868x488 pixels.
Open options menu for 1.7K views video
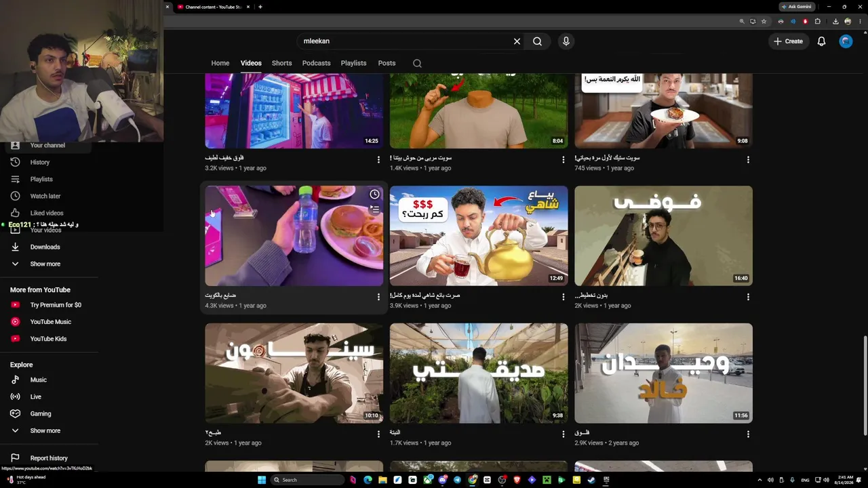563,434
